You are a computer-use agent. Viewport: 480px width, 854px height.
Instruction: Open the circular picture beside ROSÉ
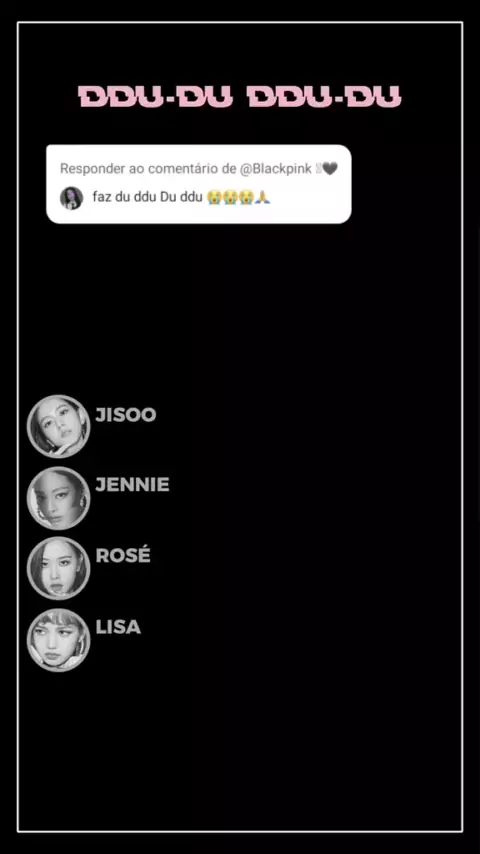click(x=58, y=569)
